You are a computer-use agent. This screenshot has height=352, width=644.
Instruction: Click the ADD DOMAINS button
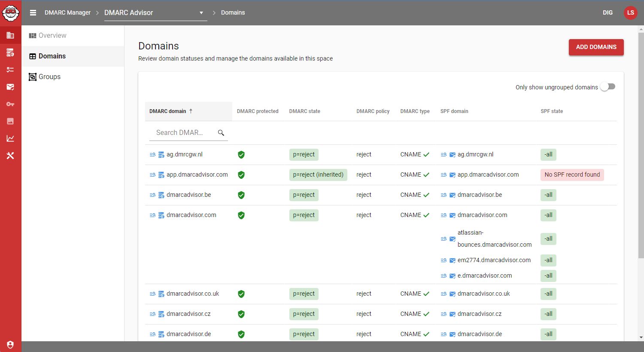[596, 47]
